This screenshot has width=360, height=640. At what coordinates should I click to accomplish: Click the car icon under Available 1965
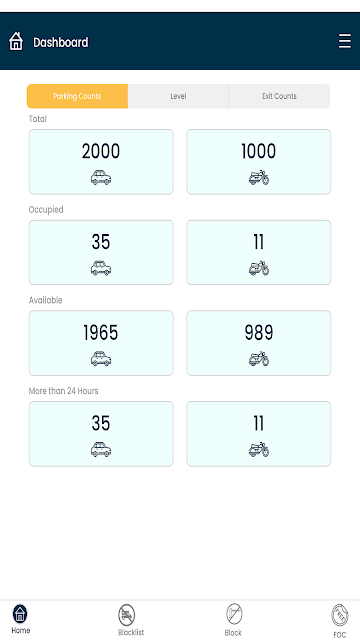pos(101,359)
